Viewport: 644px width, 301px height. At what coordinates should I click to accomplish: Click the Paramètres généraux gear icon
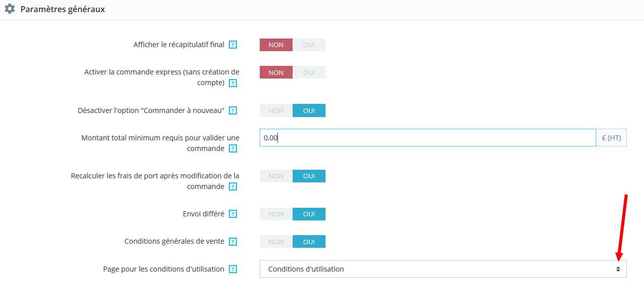point(10,9)
